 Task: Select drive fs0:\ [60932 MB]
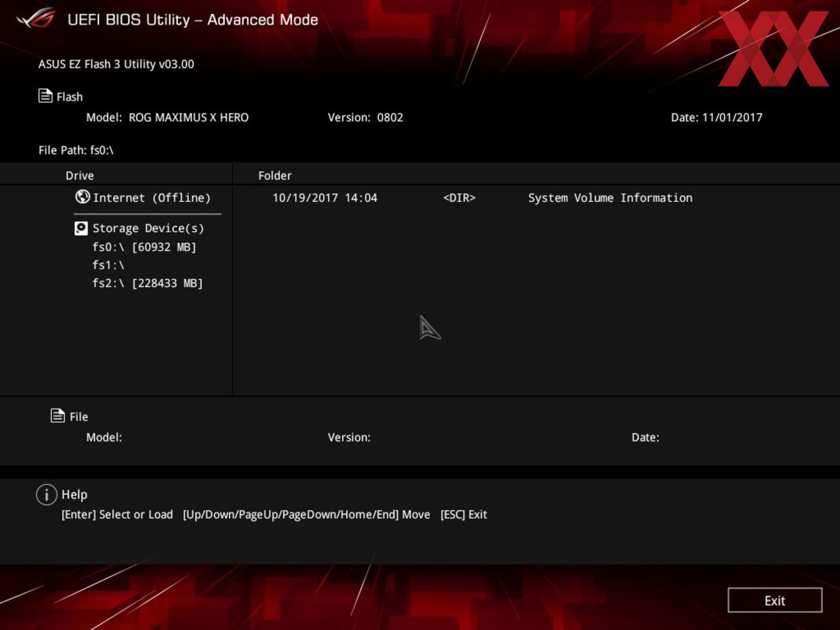click(x=144, y=247)
